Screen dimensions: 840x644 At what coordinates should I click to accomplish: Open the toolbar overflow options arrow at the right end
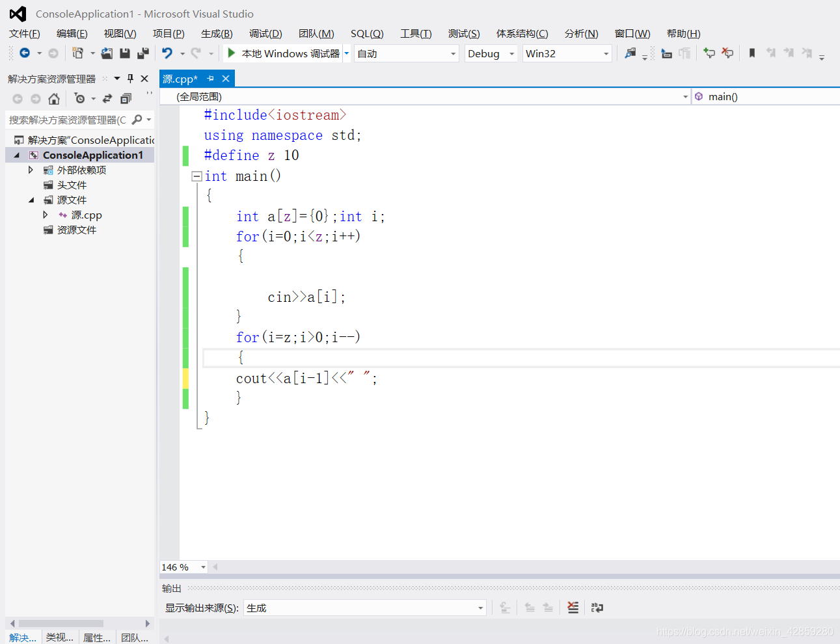(822, 57)
